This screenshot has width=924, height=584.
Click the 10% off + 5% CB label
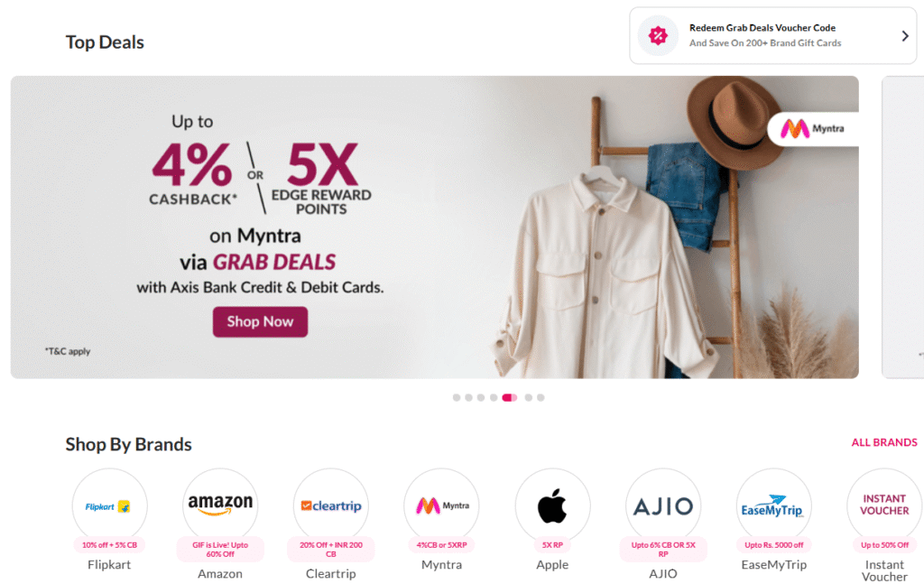(x=109, y=545)
